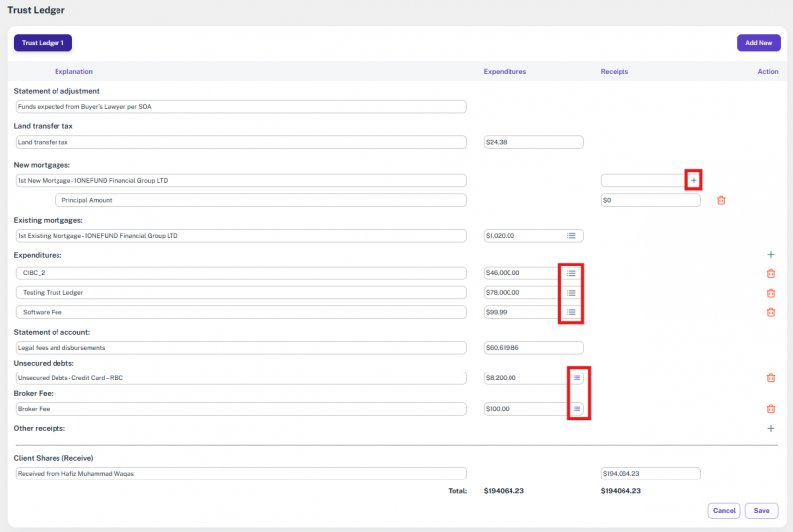Open list icon for 1st Existing Mortgage amount
793x532 pixels.
coord(571,236)
